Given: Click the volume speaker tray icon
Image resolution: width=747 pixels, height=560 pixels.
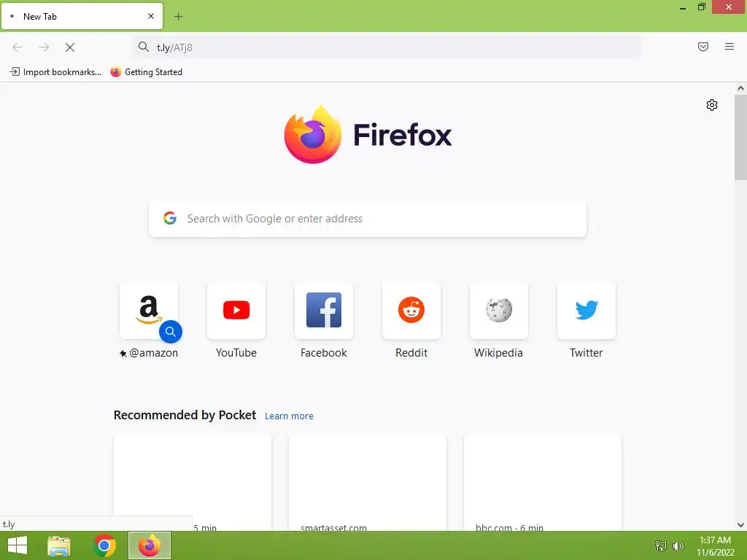Looking at the screenshot, I should (678, 545).
